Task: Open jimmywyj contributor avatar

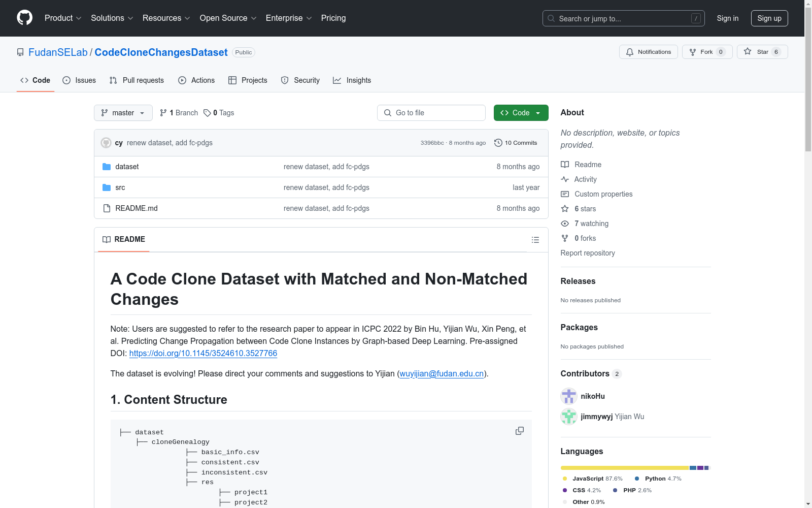Action: [569, 417]
